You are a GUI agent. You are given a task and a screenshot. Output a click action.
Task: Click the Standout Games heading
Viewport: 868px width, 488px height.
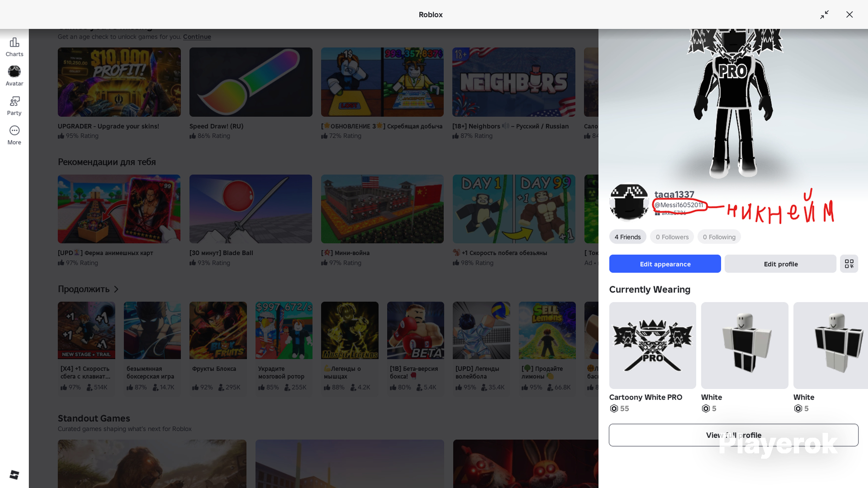coord(94,418)
